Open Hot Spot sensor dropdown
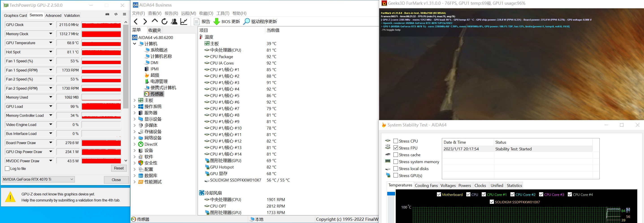 point(51,52)
